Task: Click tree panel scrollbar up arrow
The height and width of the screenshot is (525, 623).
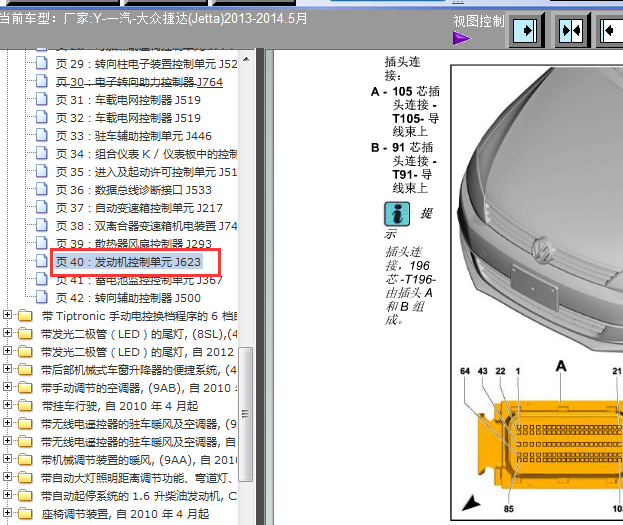Action: click(x=246, y=59)
